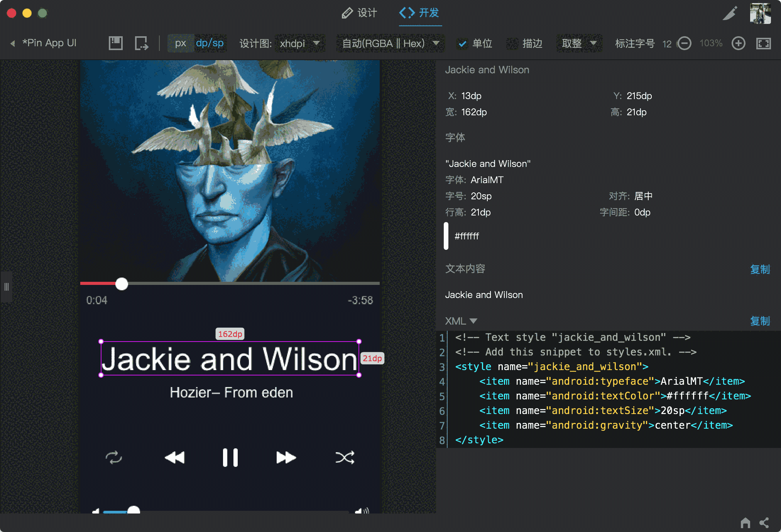Image resolution: width=781 pixels, height=532 pixels.
Task: Click the brush icon at top right
Action: click(x=730, y=13)
